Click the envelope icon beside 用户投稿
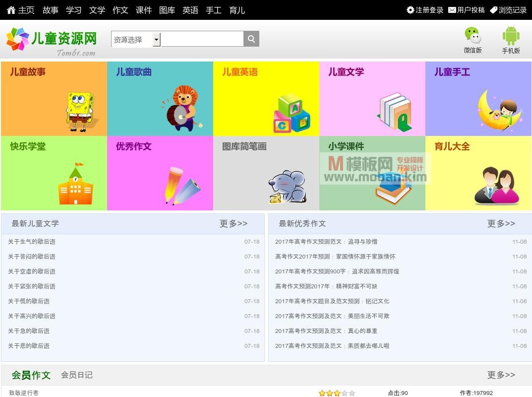Viewport: 532px width, 397px height. [452, 10]
